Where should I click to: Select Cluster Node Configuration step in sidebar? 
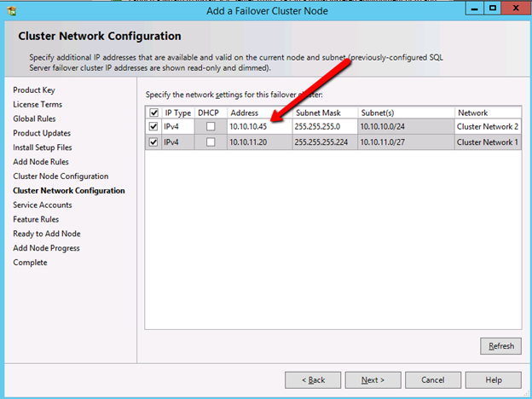pos(61,176)
